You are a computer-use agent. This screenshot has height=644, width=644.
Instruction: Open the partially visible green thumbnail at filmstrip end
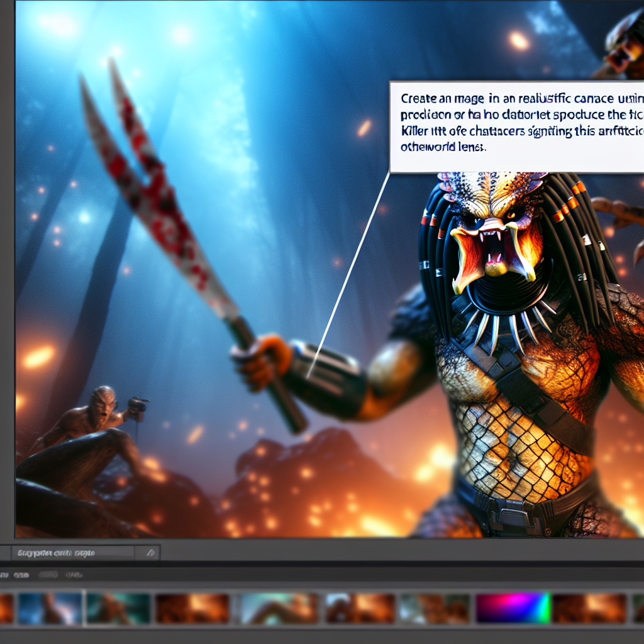[638, 608]
